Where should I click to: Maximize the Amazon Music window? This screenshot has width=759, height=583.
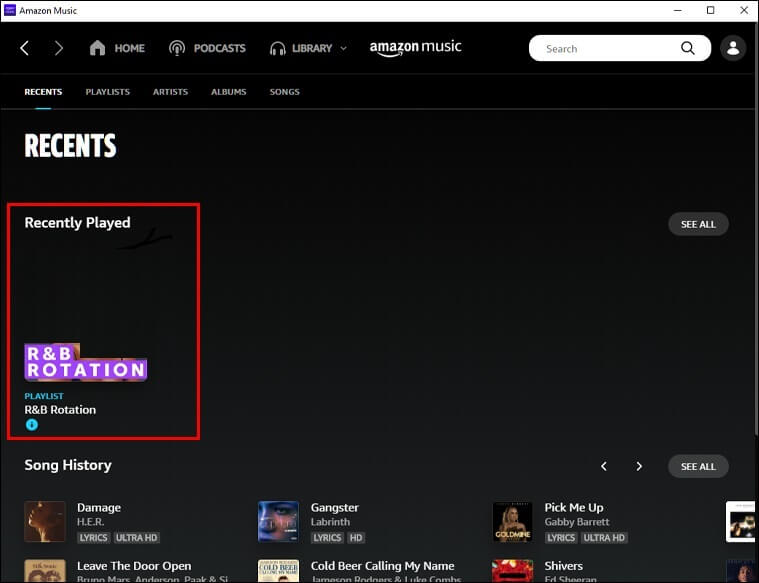tap(710, 10)
